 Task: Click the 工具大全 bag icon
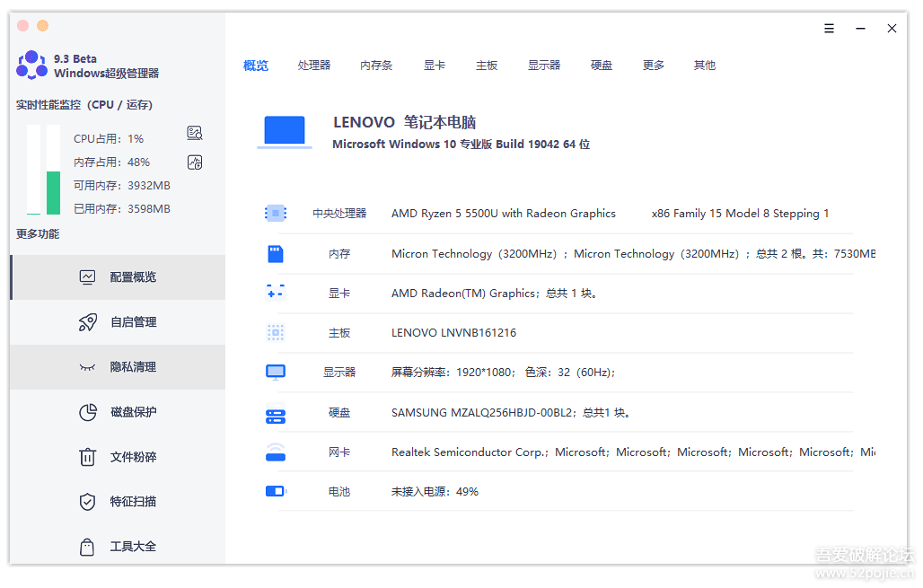point(87,547)
